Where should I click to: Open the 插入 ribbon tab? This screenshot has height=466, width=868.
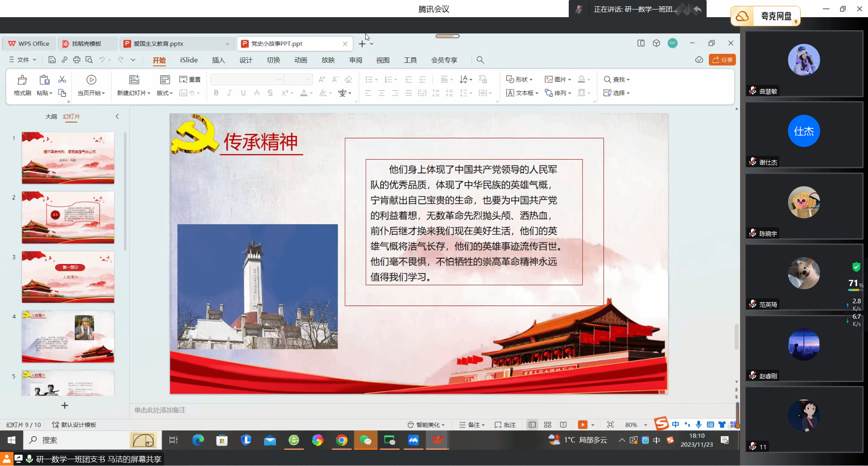218,60
